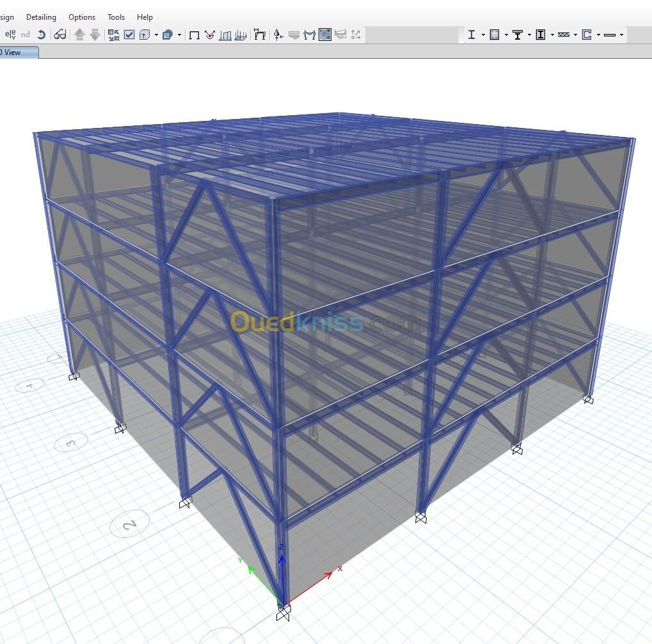Move up in list using up arrow

click(79, 35)
